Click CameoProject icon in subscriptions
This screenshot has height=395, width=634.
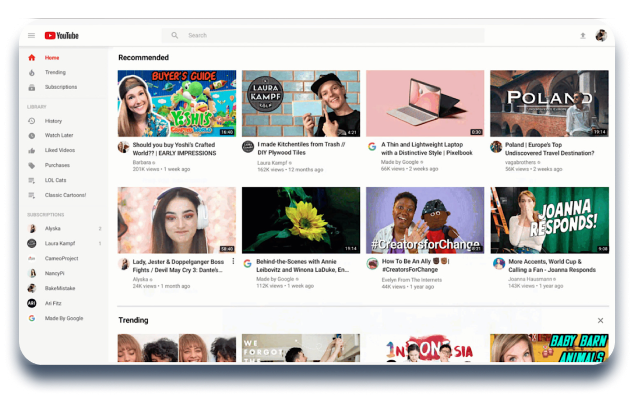click(32, 258)
